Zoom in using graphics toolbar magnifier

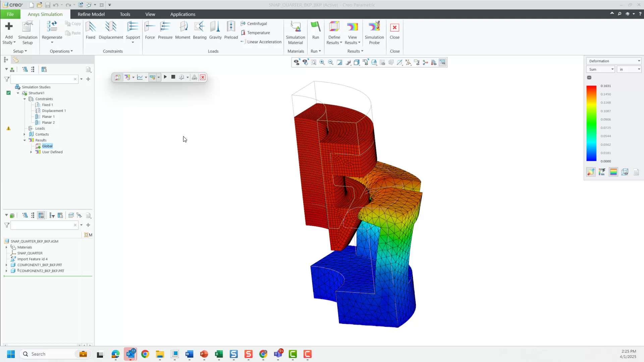[x=322, y=62]
